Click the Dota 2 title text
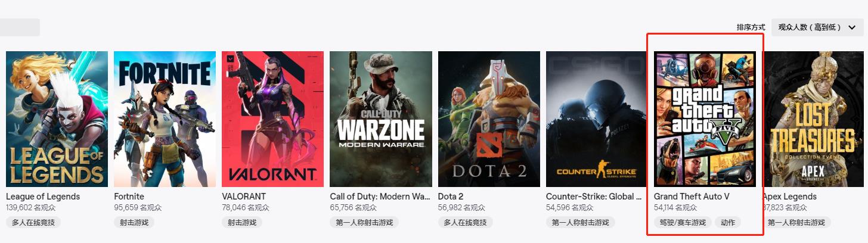This screenshot has width=868, height=243. [451, 197]
